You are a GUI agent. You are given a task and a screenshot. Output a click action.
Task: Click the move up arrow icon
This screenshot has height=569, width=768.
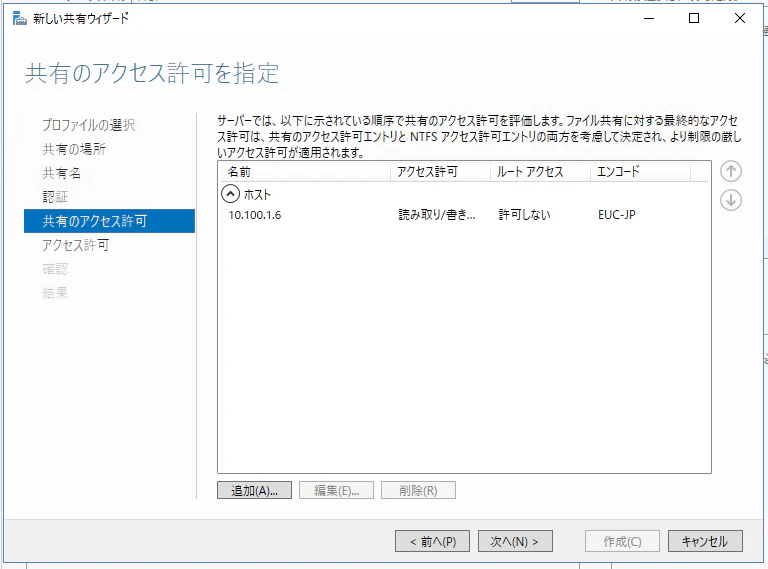click(731, 171)
